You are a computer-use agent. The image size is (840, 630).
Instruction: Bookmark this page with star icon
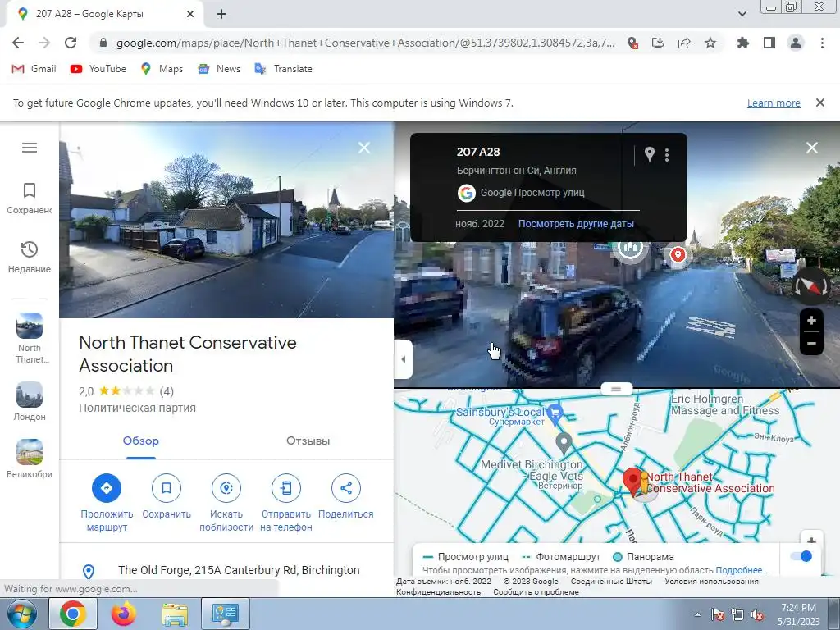tap(710, 43)
